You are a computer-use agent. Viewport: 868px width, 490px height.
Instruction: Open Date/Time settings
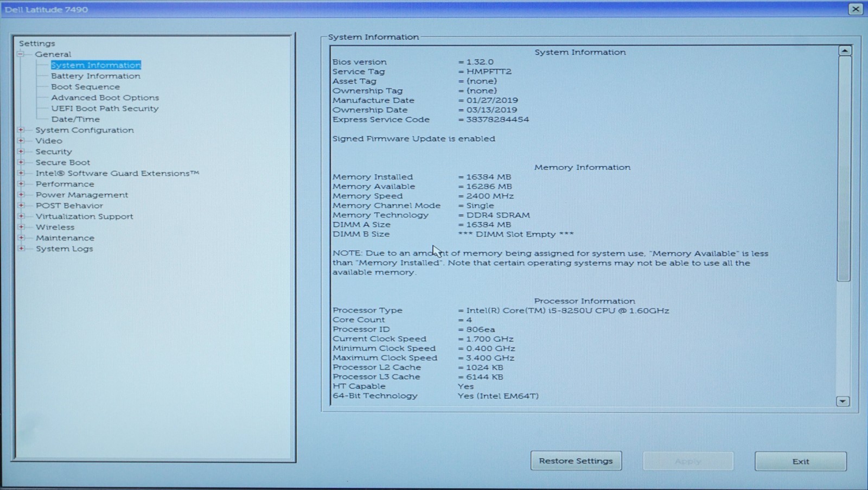point(75,119)
